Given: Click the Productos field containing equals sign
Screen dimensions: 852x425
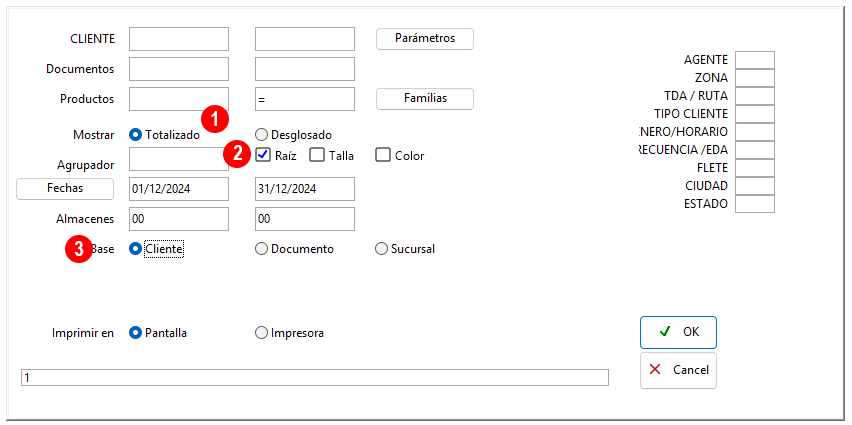Looking at the screenshot, I should [305, 99].
